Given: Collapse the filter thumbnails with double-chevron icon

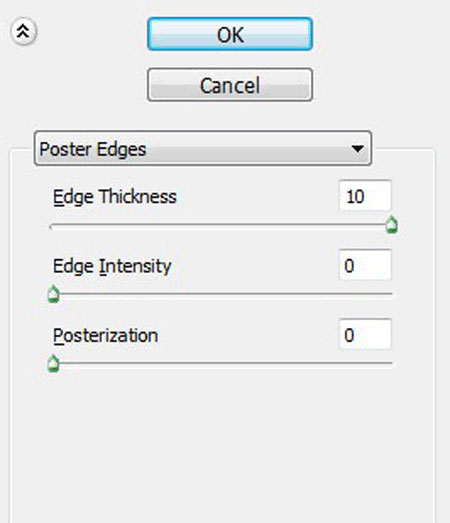Looking at the screenshot, I should coord(23,32).
